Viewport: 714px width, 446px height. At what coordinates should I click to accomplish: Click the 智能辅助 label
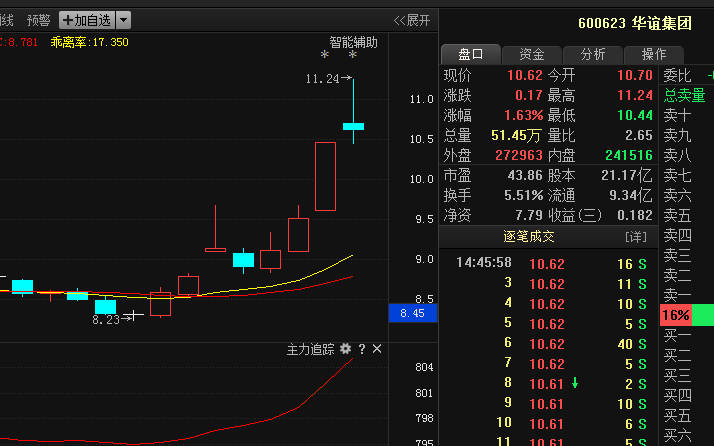[353, 42]
